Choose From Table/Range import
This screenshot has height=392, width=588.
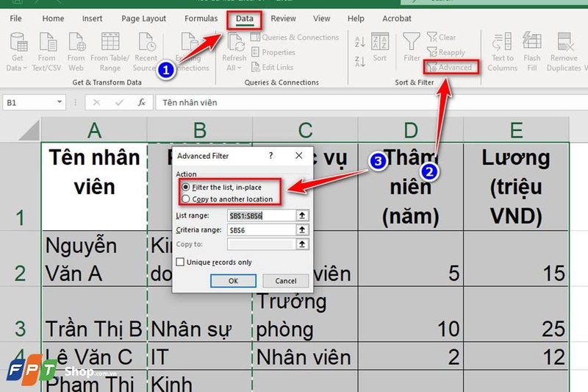tap(110, 51)
